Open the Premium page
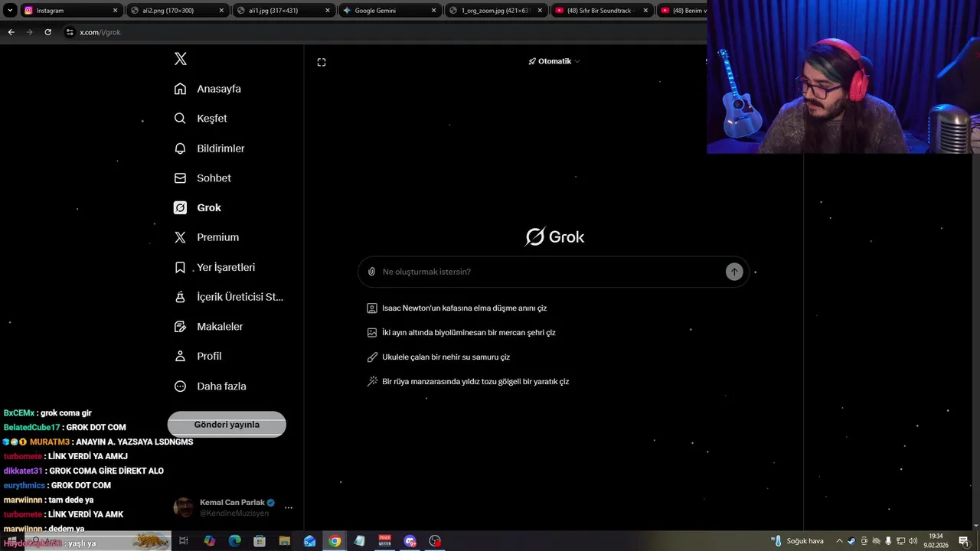 (x=206, y=237)
